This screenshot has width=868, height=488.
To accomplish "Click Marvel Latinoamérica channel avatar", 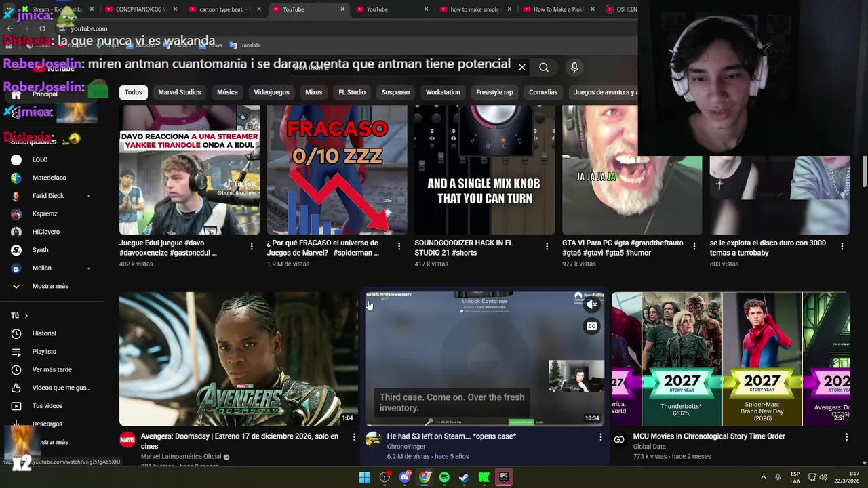I will 127,440.
